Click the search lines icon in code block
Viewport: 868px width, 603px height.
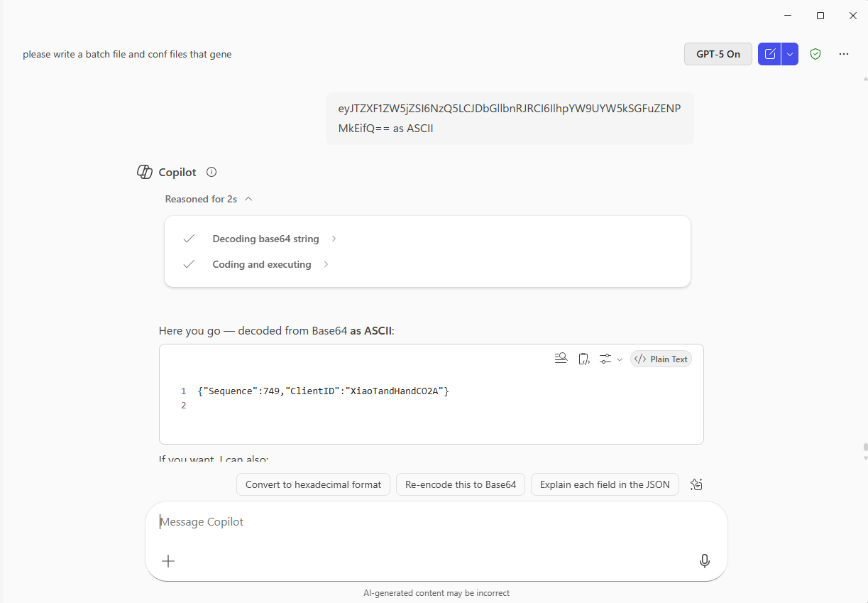(x=561, y=359)
